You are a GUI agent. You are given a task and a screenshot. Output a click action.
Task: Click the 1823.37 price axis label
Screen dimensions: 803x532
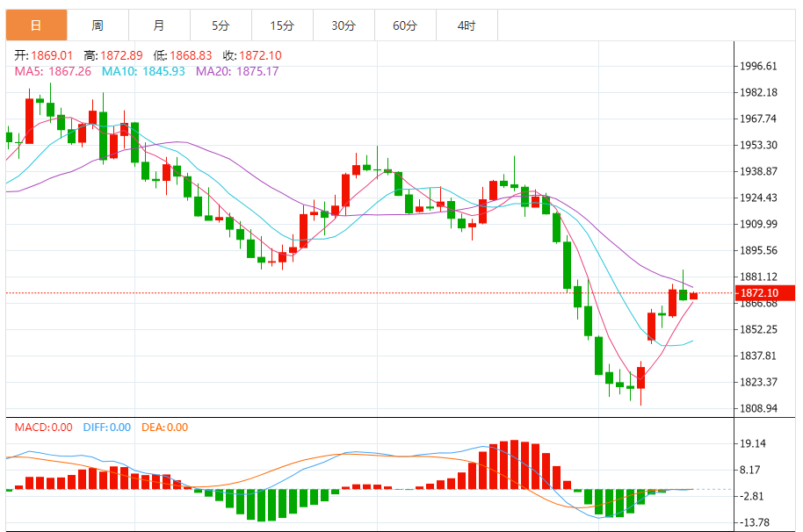758,382
